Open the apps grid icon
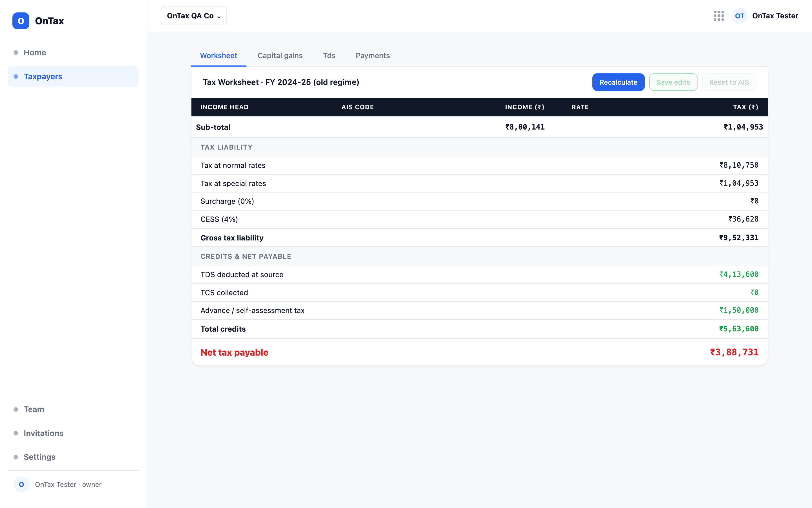The image size is (812, 508). (x=719, y=16)
